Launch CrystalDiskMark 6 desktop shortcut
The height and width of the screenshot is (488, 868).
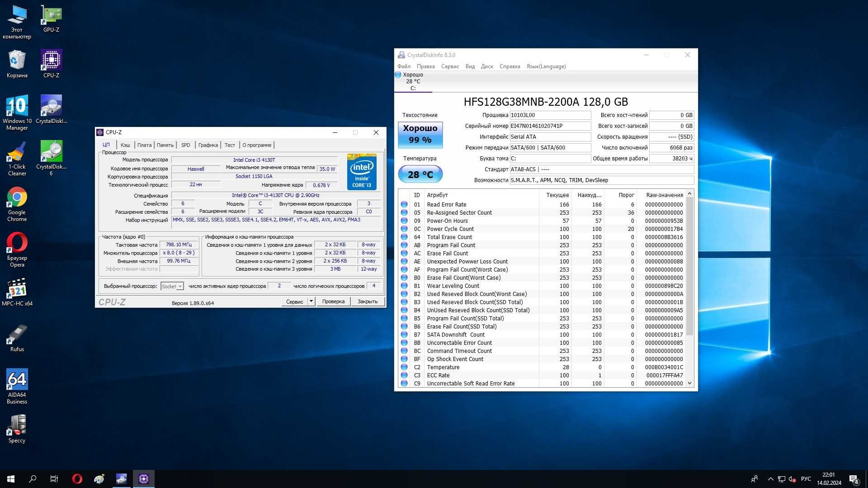click(51, 158)
